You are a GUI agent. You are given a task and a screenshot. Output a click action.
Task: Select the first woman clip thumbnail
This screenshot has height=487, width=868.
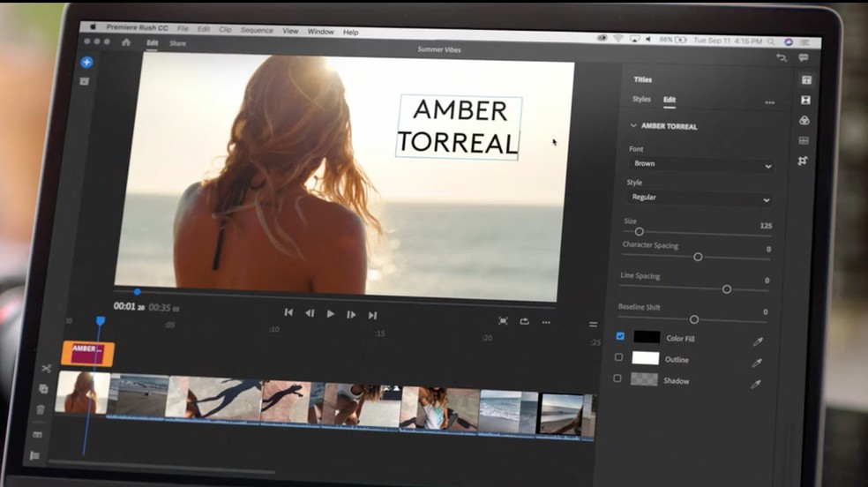click(83, 393)
